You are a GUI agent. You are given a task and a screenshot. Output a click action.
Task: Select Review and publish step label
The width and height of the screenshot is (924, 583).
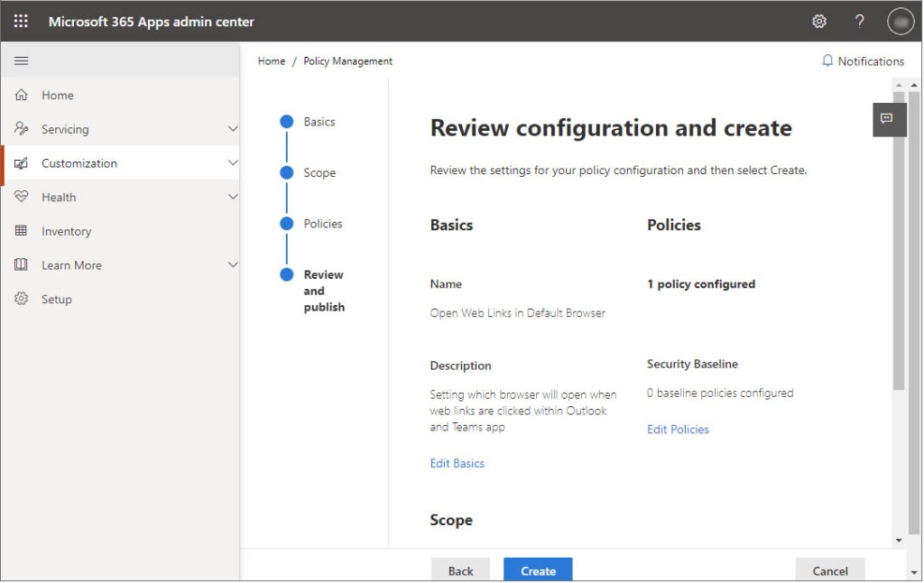coord(324,291)
